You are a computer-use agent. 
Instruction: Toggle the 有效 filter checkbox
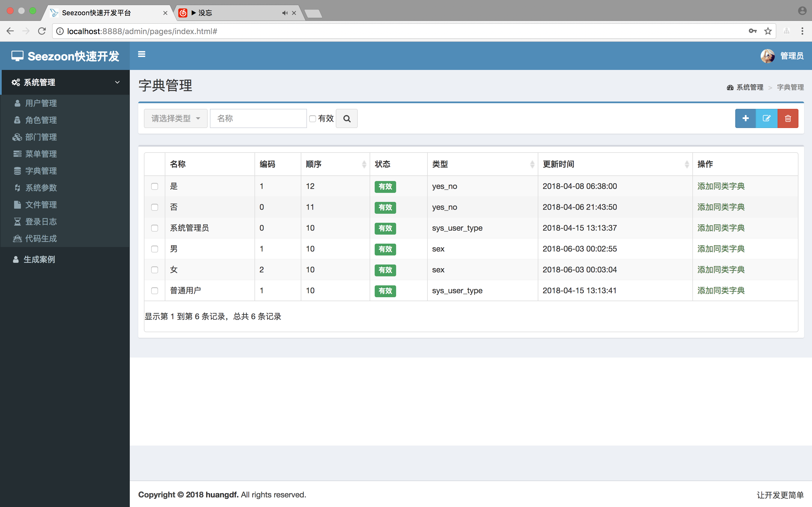[313, 118]
